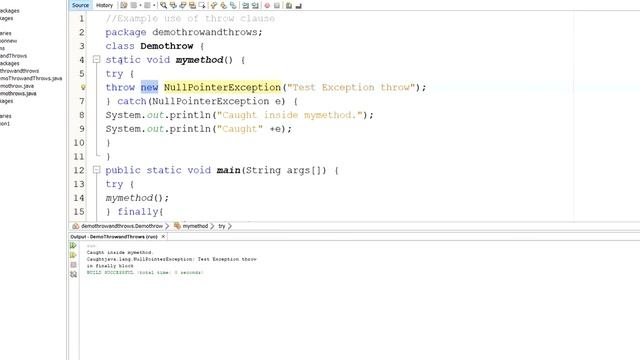Click the Re-run green arrow icon in Output
640x360 pixels.
coord(73,245)
